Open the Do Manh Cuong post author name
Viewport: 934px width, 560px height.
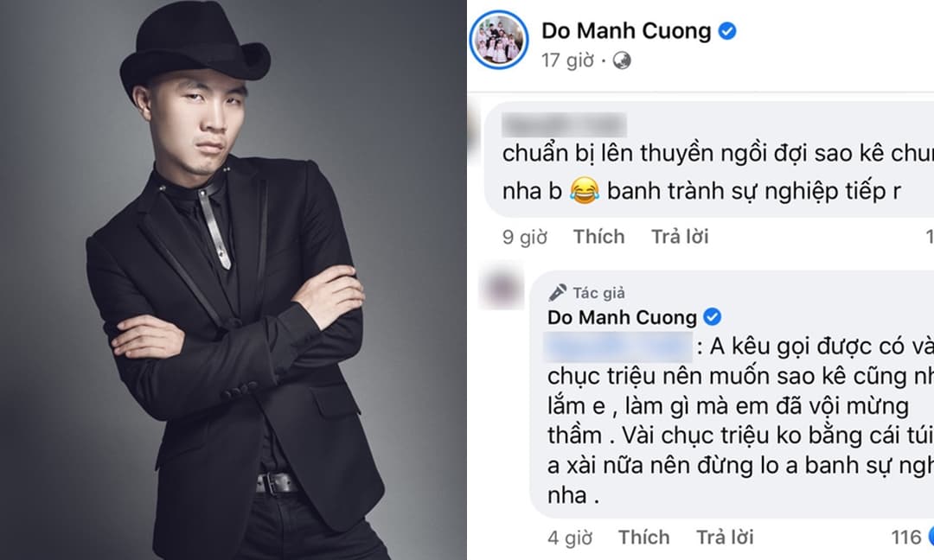[x=626, y=31]
